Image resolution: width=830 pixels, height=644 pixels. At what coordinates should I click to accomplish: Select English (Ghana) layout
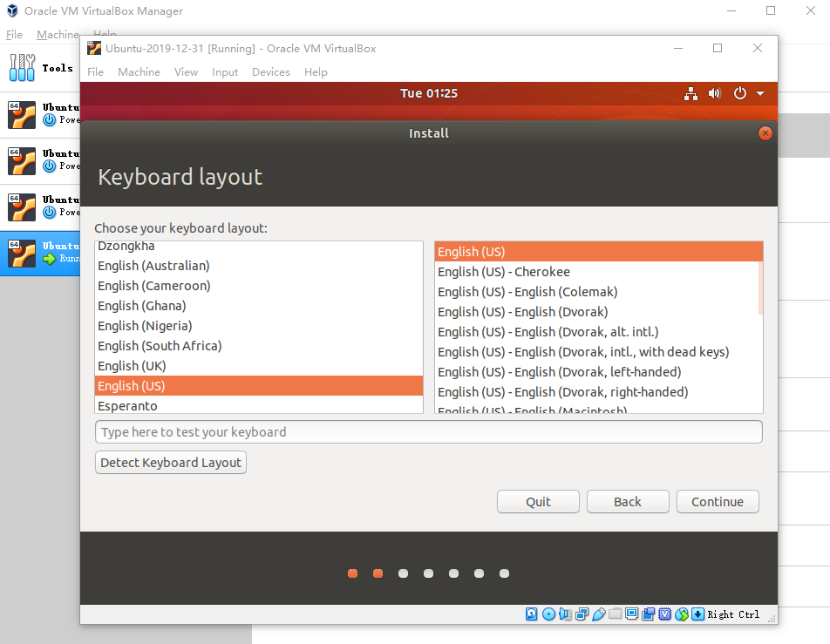pyautogui.click(x=259, y=306)
